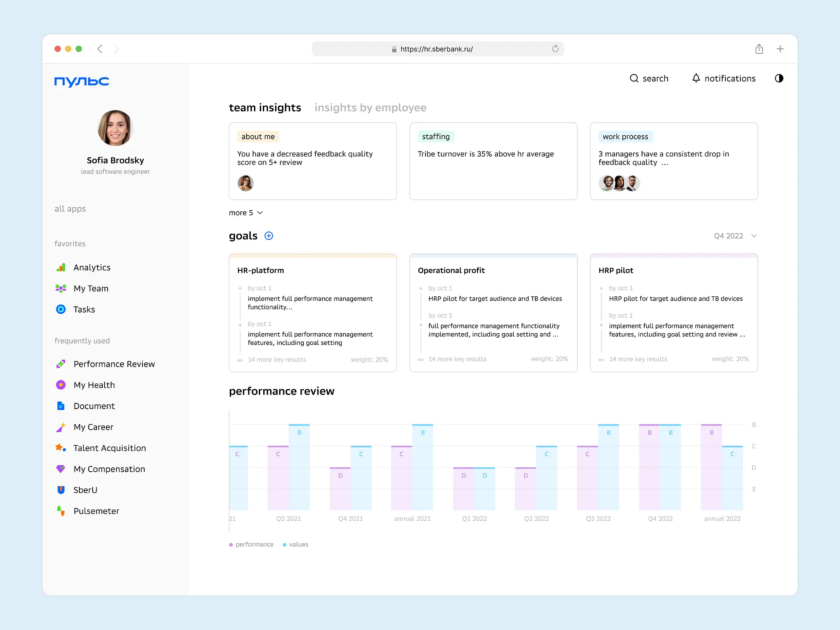The width and height of the screenshot is (840, 630).
Task: Toggle dark mode contrast switch
Action: pyautogui.click(x=779, y=78)
